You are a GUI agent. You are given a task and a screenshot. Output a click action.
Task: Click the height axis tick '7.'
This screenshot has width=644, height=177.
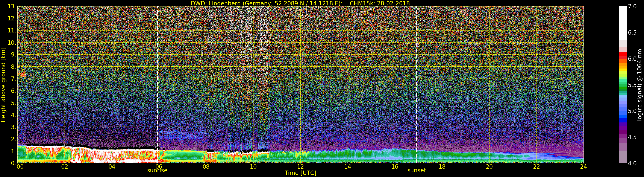tap(13, 79)
